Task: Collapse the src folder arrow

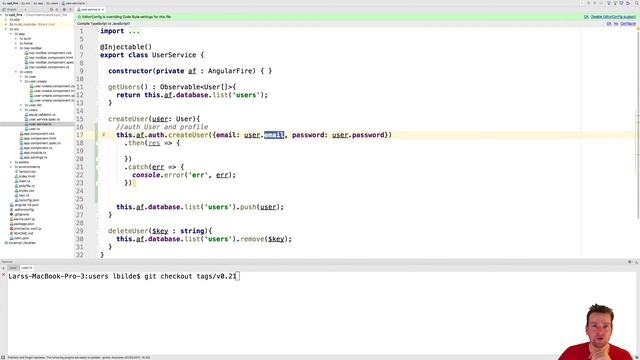Action: click(x=6, y=29)
